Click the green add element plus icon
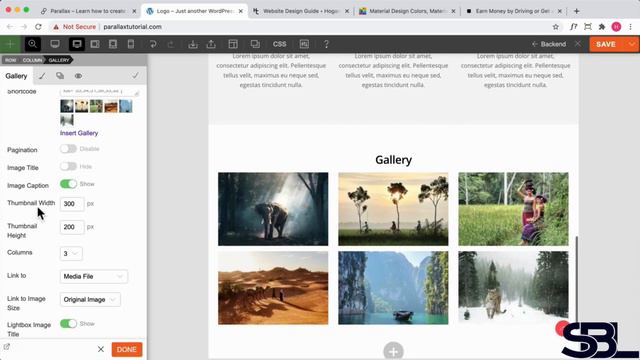640x360 pixels. (x=10, y=44)
